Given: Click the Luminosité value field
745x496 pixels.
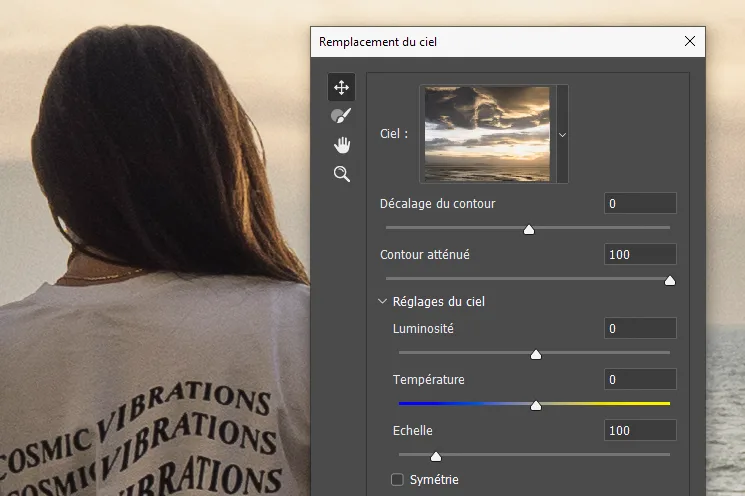Looking at the screenshot, I should (640, 329).
